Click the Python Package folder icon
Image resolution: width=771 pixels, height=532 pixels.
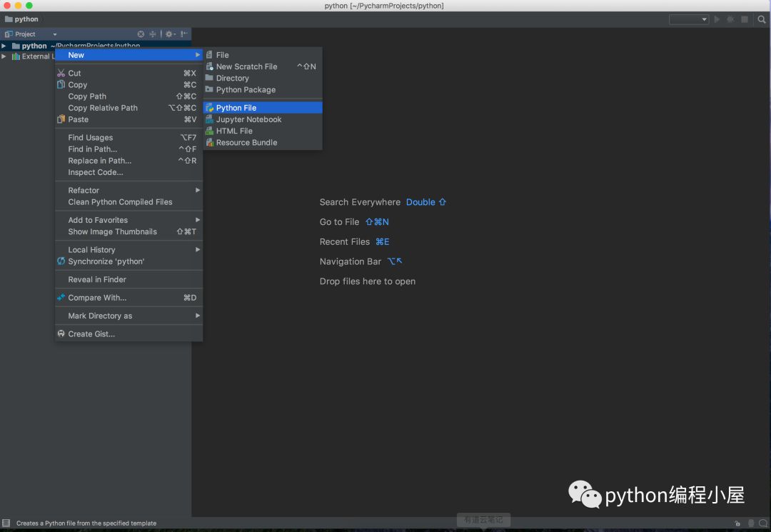pyautogui.click(x=209, y=89)
